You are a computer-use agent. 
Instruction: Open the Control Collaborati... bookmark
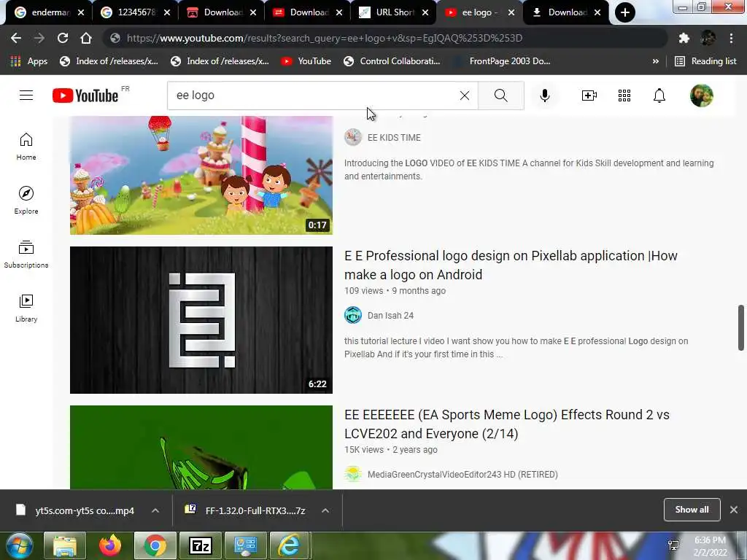click(392, 61)
